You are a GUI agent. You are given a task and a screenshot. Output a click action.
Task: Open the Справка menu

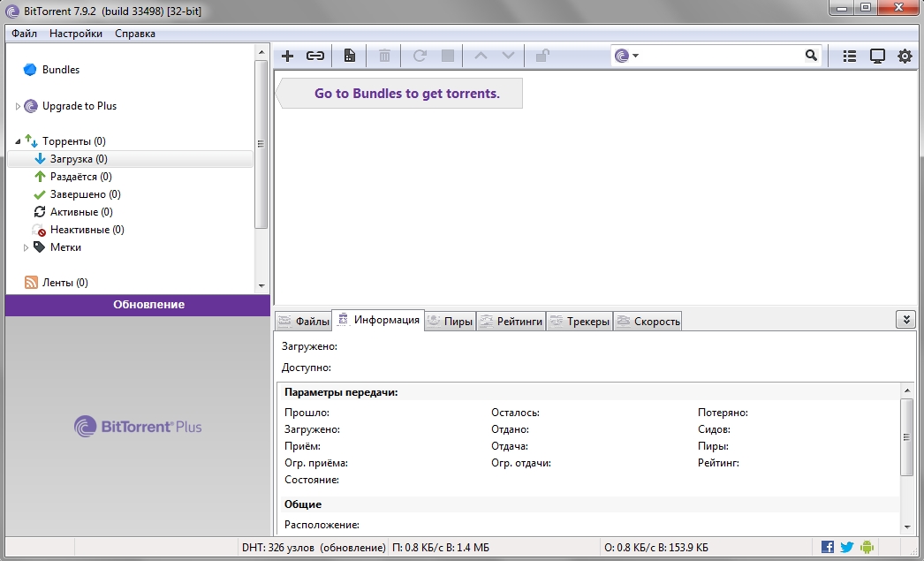135,34
